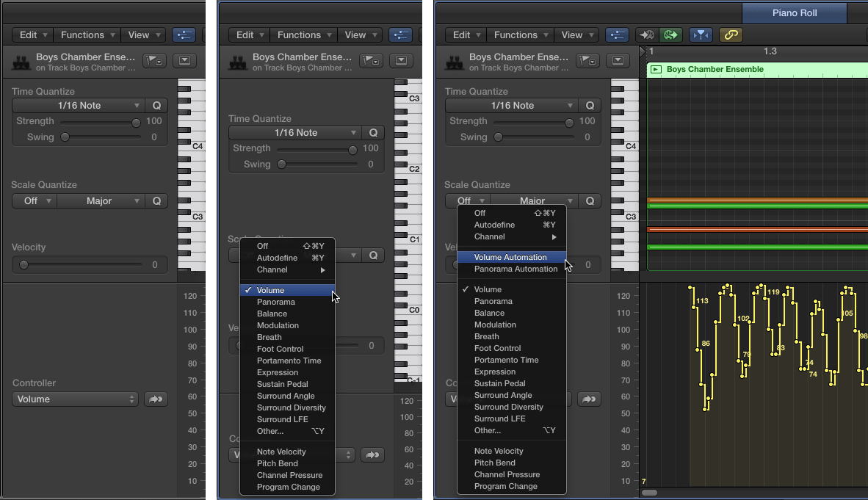Click the Time Quantize Q button in left panel
Screen dimensions: 868x500
[156, 105]
